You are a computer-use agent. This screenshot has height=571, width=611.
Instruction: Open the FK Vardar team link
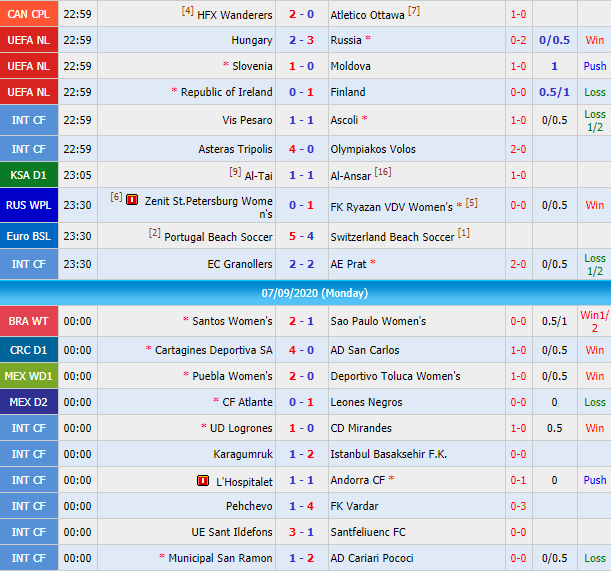point(354,506)
